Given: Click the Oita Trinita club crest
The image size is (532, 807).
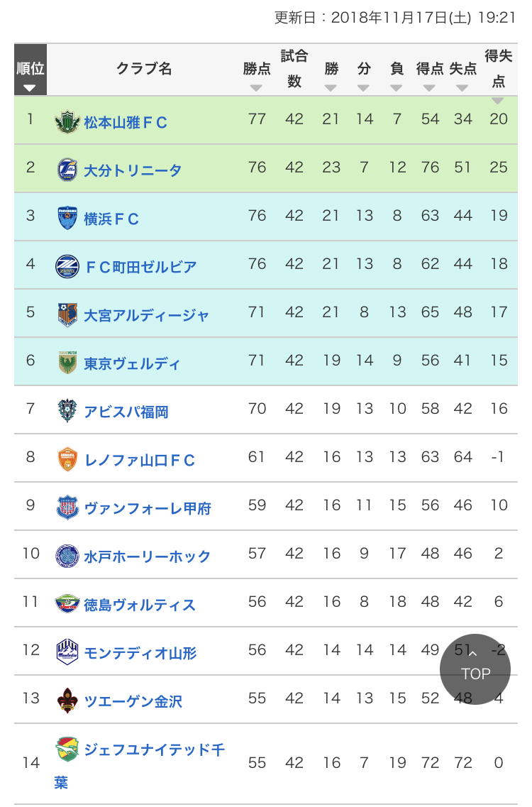Looking at the screenshot, I should [67, 170].
